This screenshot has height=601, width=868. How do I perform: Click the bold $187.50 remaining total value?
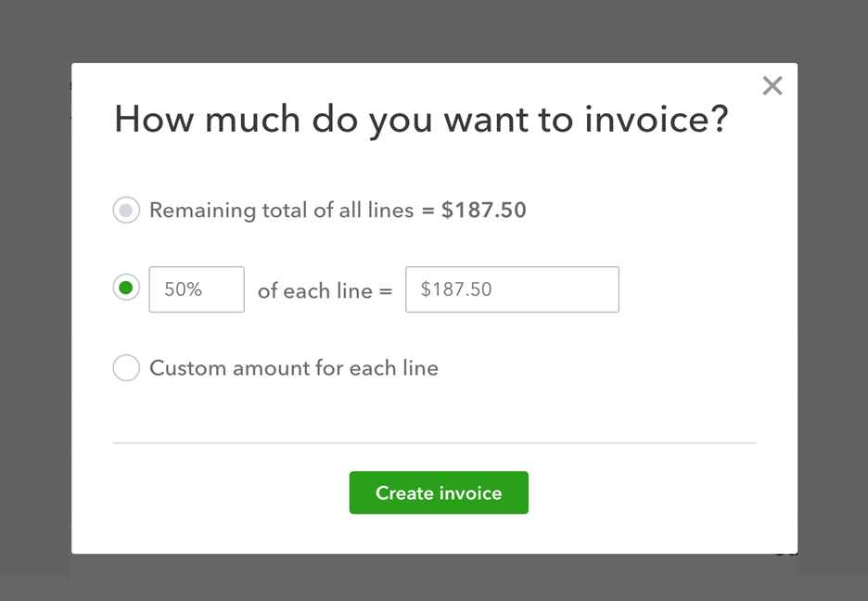pyautogui.click(x=483, y=211)
